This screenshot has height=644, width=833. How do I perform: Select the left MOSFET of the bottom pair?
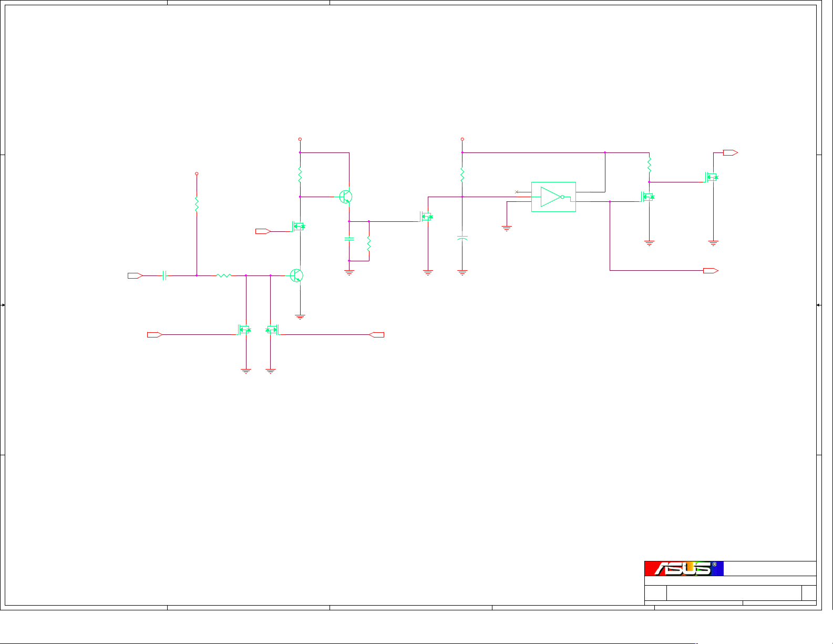click(244, 330)
